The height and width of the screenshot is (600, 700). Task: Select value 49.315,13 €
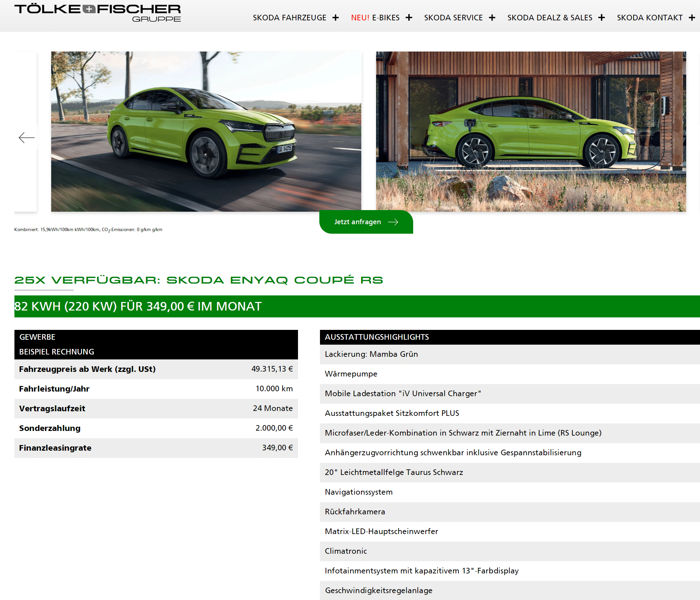272,369
